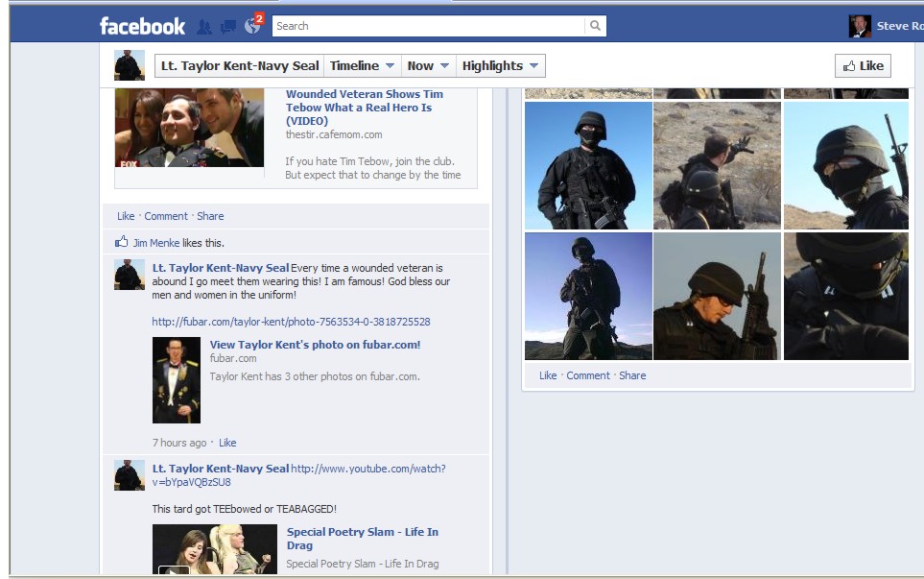The height and width of the screenshot is (579, 924).
Task: Click the page profile picture in header
Action: 130,65
